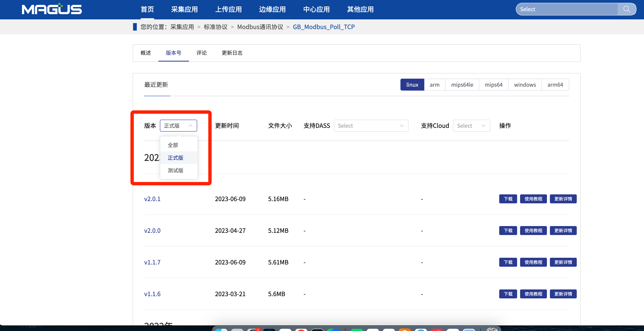Open 使用教程 for v2.0.0
644x331 pixels.
tap(533, 231)
